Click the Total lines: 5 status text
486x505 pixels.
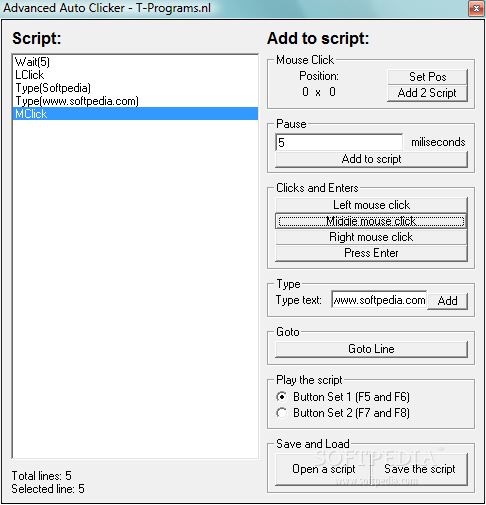(42, 476)
